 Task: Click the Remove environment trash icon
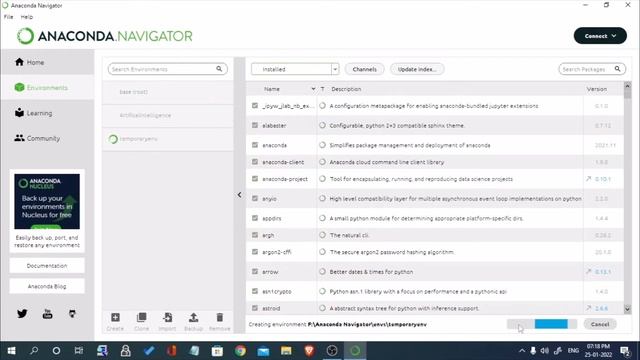(220, 318)
